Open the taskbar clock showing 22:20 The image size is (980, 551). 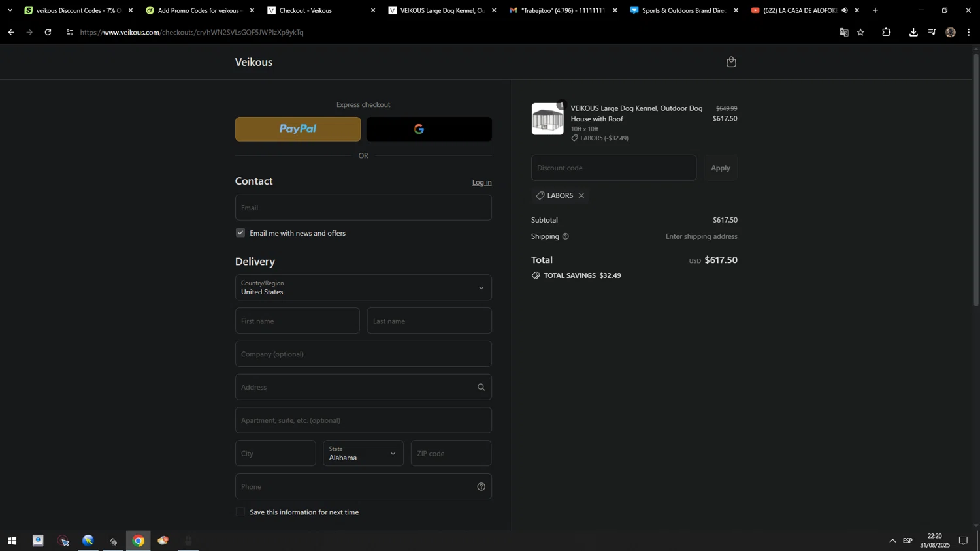[935, 541]
